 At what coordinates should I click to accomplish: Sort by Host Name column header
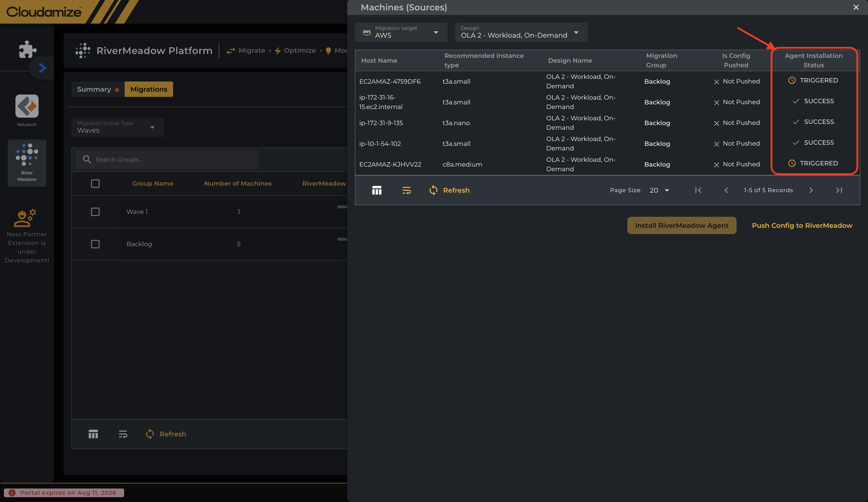(379, 61)
